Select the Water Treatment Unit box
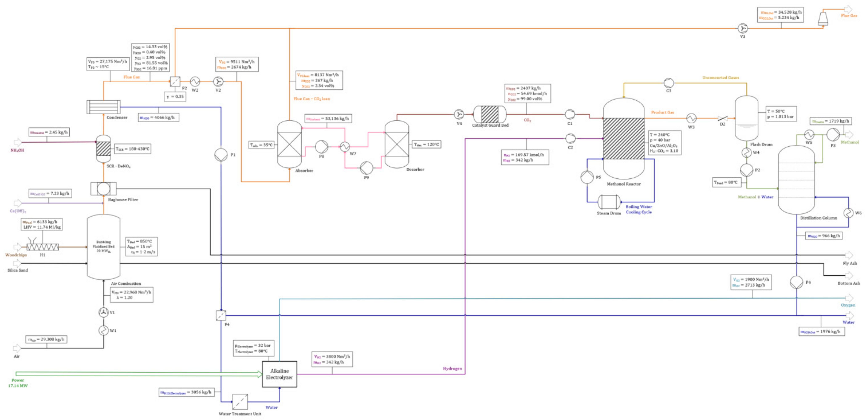 tap(240, 402)
